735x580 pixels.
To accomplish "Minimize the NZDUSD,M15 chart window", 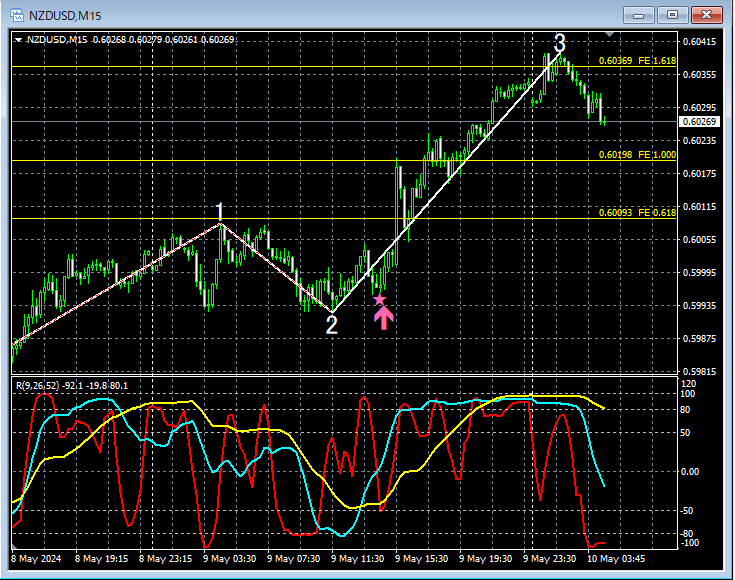I will [642, 14].
